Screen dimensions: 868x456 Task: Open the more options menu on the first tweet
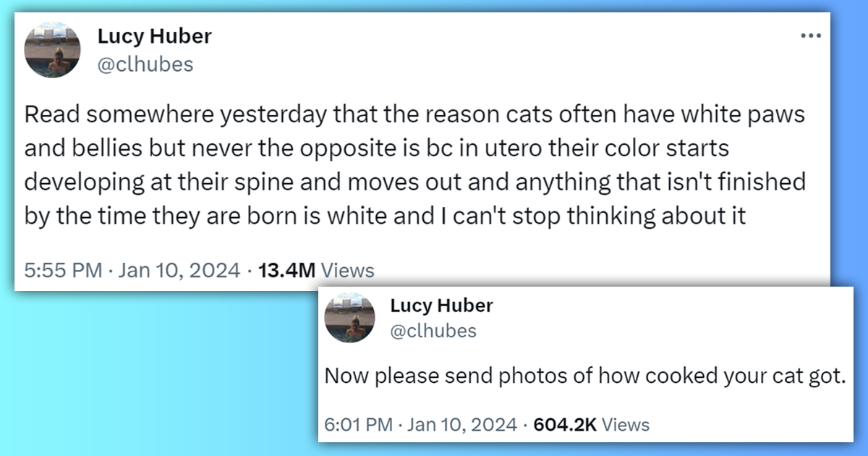point(812,34)
